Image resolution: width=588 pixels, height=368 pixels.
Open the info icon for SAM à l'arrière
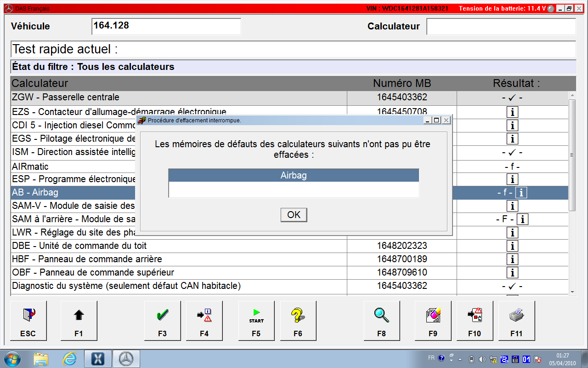[x=522, y=219]
